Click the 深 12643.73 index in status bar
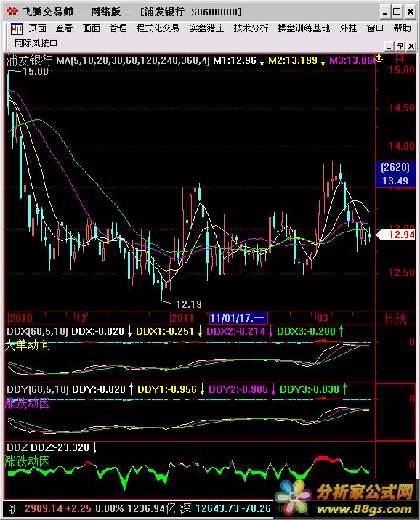Image resolution: width=420 pixels, height=520 pixels. click(210, 508)
